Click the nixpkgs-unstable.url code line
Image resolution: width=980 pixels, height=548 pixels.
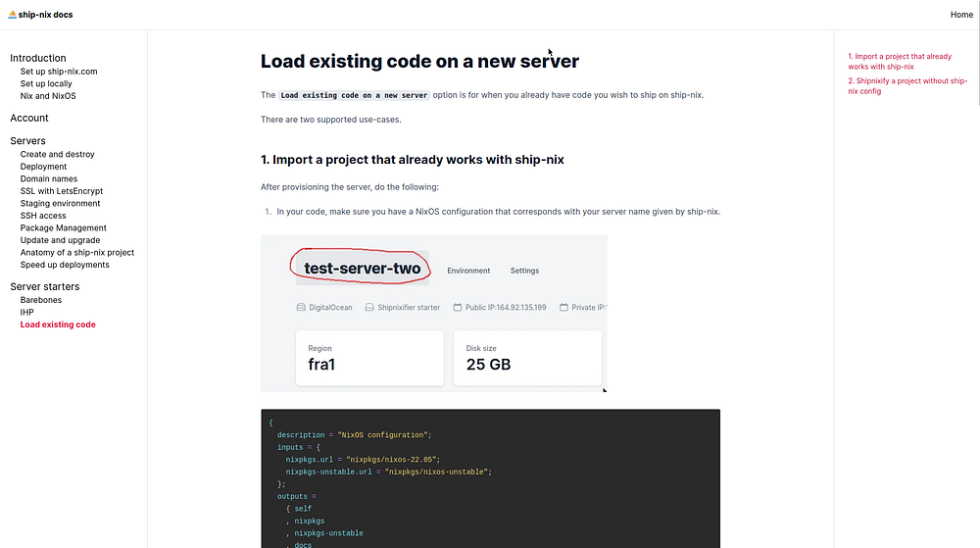pyautogui.click(x=389, y=473)
